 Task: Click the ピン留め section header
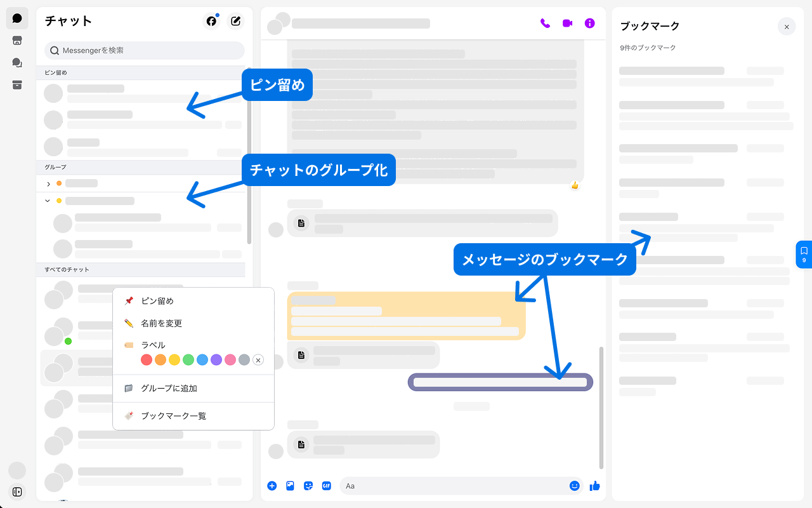click(141, 73)
